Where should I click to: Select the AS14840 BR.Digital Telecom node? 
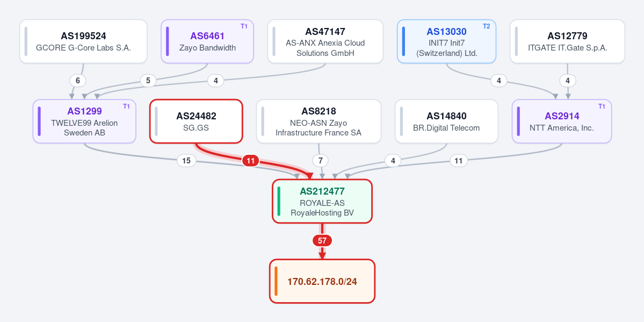click(446, 121)
